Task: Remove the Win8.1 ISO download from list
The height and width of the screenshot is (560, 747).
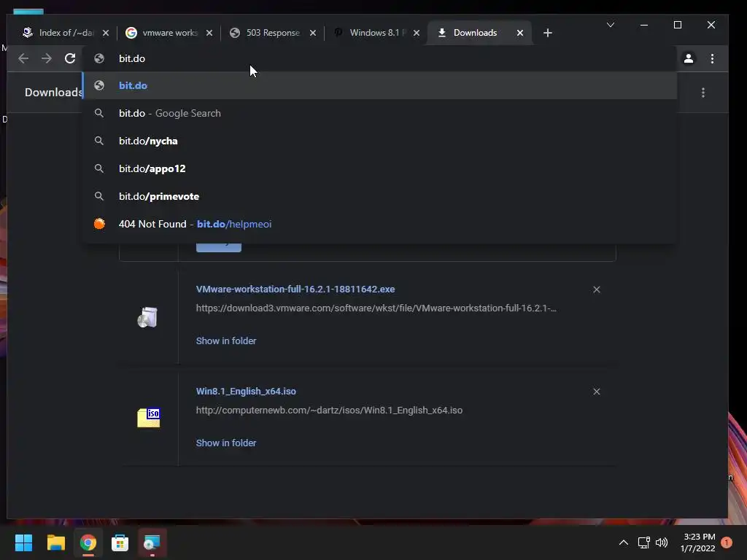Action: tap(597, 392)
